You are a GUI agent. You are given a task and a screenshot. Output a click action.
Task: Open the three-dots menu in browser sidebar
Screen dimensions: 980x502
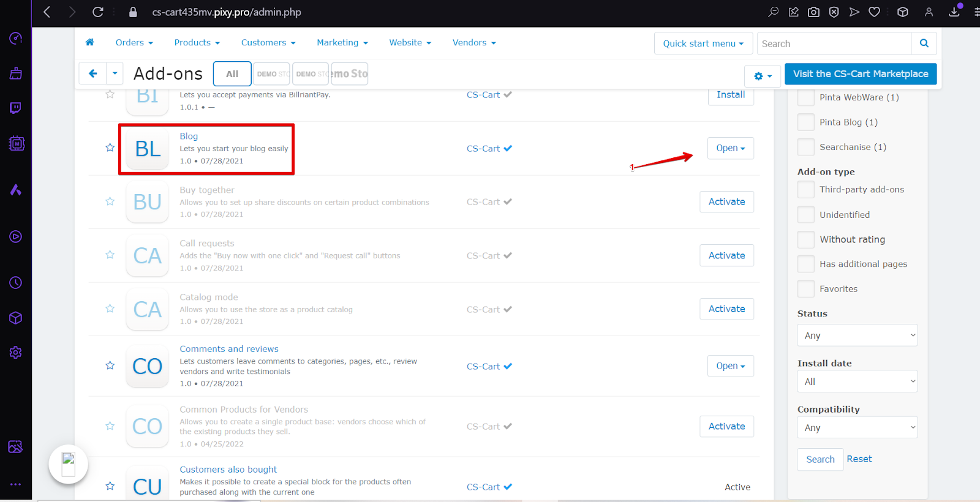coord(16,484)
